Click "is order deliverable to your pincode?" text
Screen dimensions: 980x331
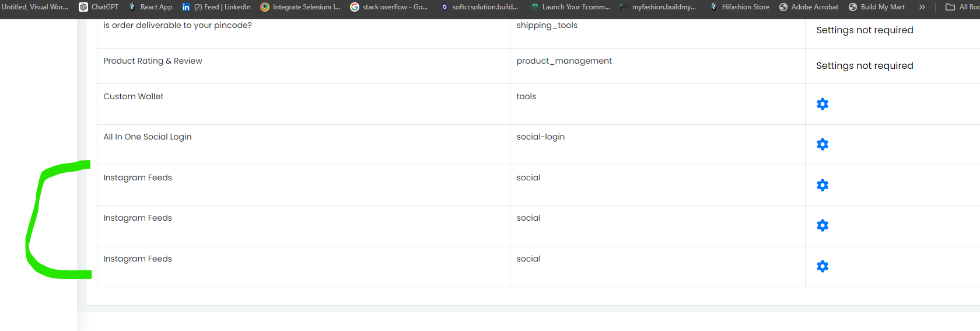(177, 25)
